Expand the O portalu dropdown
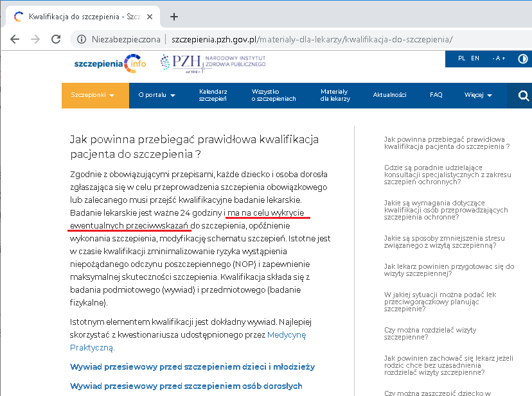The height and width of the screenshot is (396, 532). click(157, 96)
